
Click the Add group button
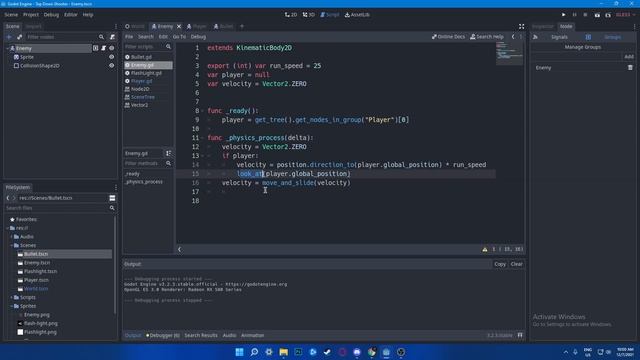click(629, 57)
